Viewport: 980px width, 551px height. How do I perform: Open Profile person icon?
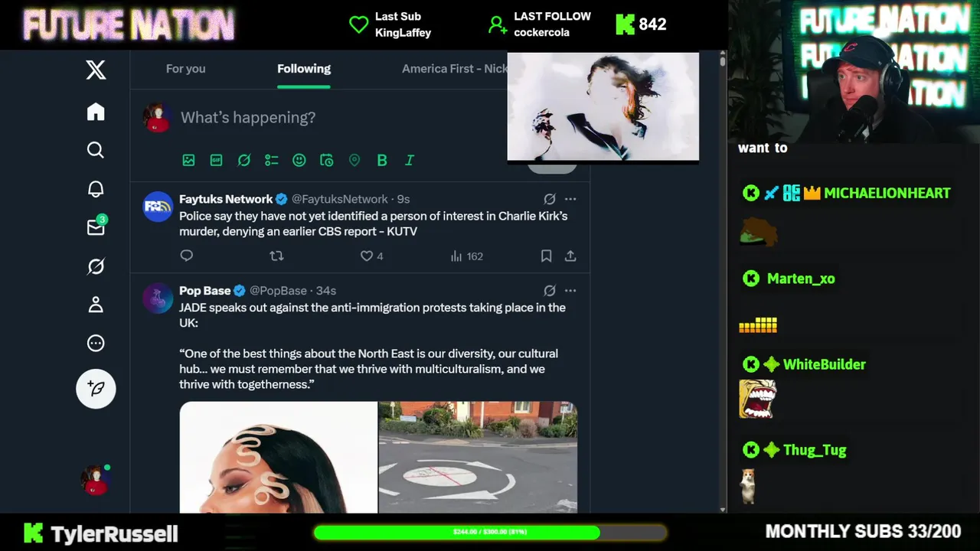[96, 305]
